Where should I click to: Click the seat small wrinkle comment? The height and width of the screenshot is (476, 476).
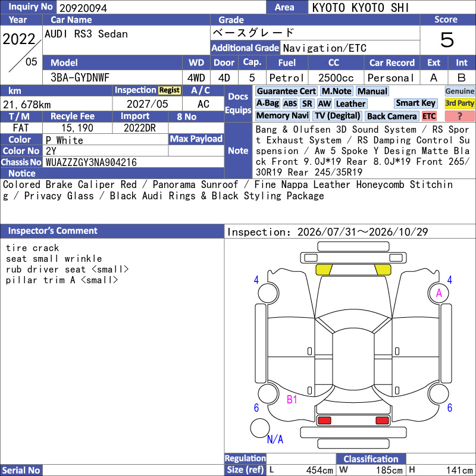tap(54, 259)
